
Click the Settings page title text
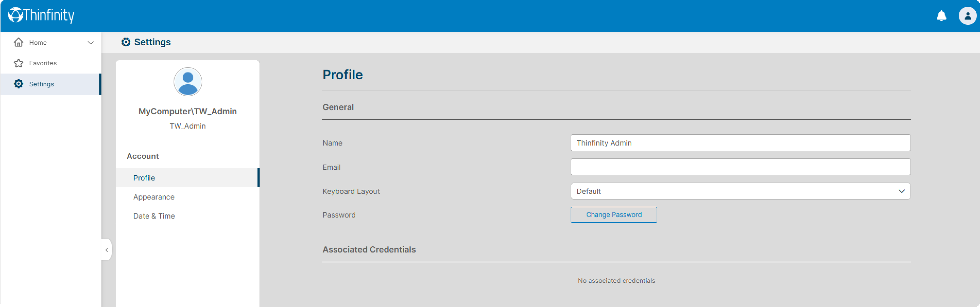pyautogui.click(x=152, y=42)
